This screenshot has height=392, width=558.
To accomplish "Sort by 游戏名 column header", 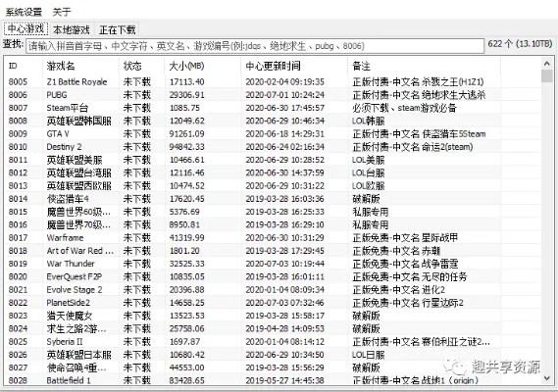I will [80, 66].
